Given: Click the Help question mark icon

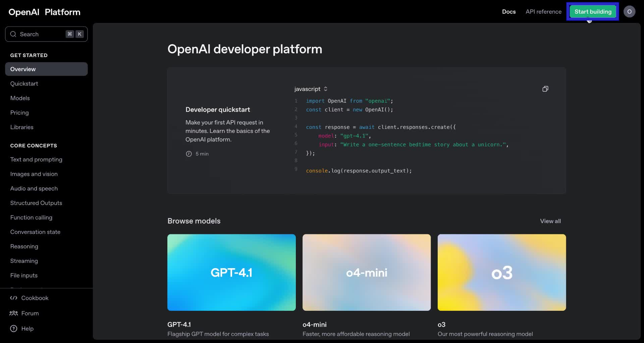Looking at the screenshot, I should pyautogui.click(x=13, y=329).
